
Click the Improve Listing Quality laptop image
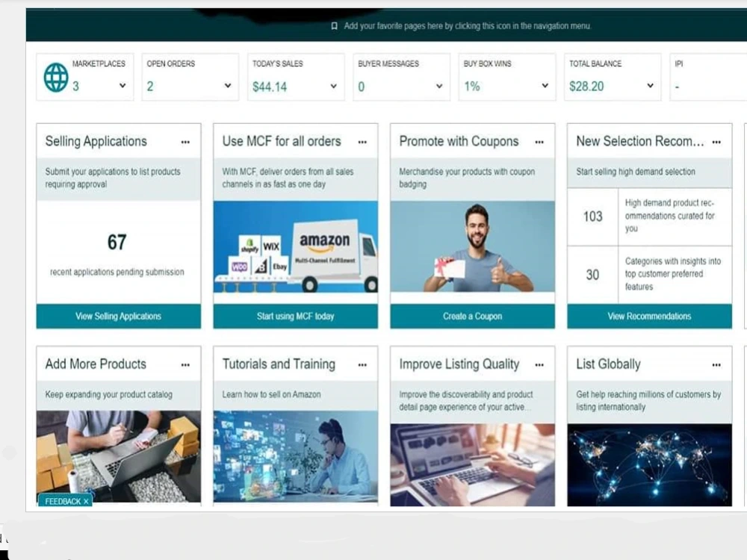pyautogui.click(x=473, y=464)
